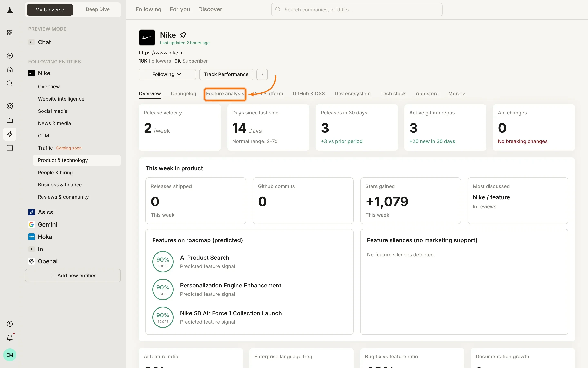588x368 pixels.
Task: Open Chat in the sidebar
Action: click(x=44, y=42)
